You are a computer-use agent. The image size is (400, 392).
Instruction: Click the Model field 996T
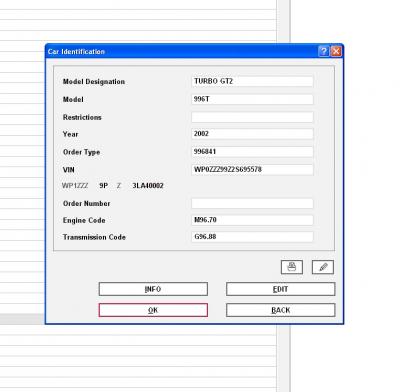[252, 99]
